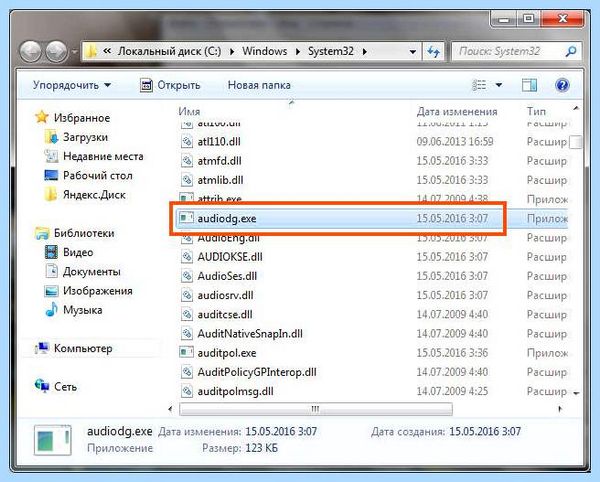
Task: Sort by Дата изменения column header
Action: [457, 111]
